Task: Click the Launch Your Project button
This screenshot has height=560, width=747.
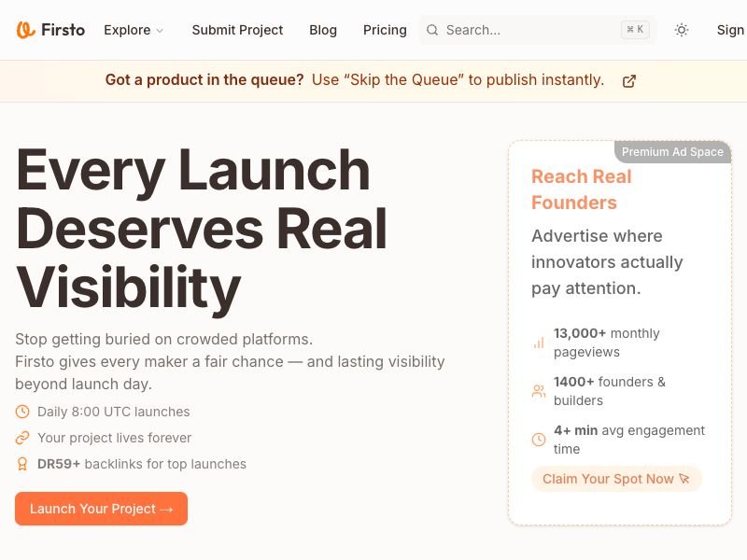Action: click(x=101, y=509)
